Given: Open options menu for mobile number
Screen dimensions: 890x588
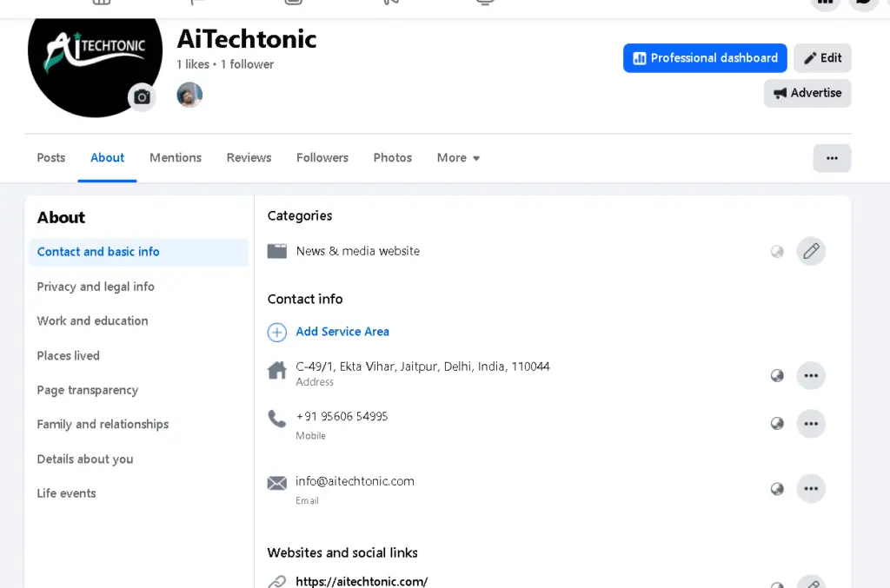Looking at the screenshot, I should pos(811,424).
